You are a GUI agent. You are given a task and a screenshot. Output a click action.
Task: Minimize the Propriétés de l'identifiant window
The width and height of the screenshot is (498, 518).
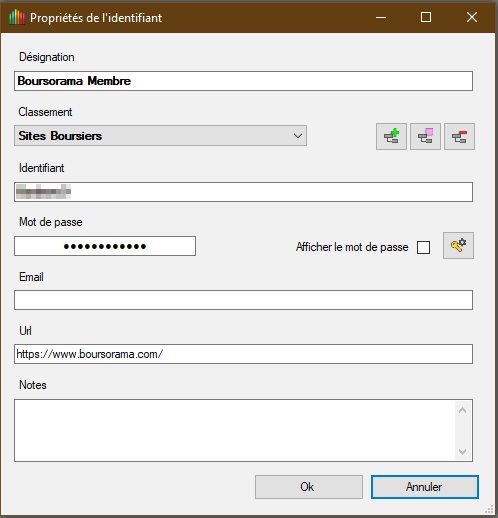[x=381, y=17]
